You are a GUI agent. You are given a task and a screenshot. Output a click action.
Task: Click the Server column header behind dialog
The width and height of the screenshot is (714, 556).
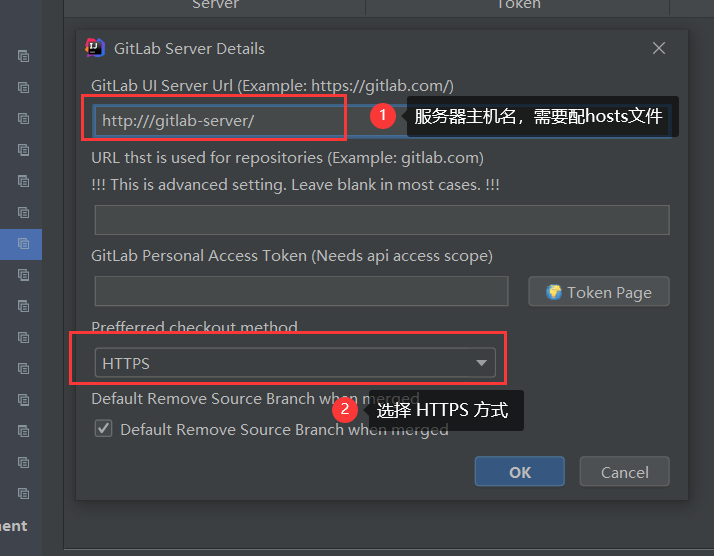(215, 5)
